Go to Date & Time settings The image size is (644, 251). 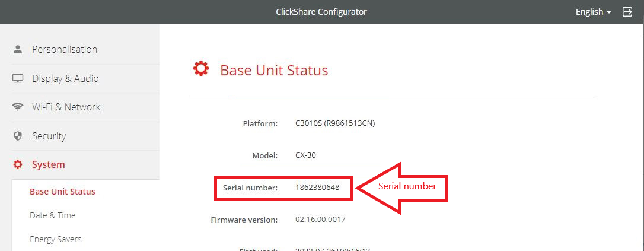click(53, 215)
